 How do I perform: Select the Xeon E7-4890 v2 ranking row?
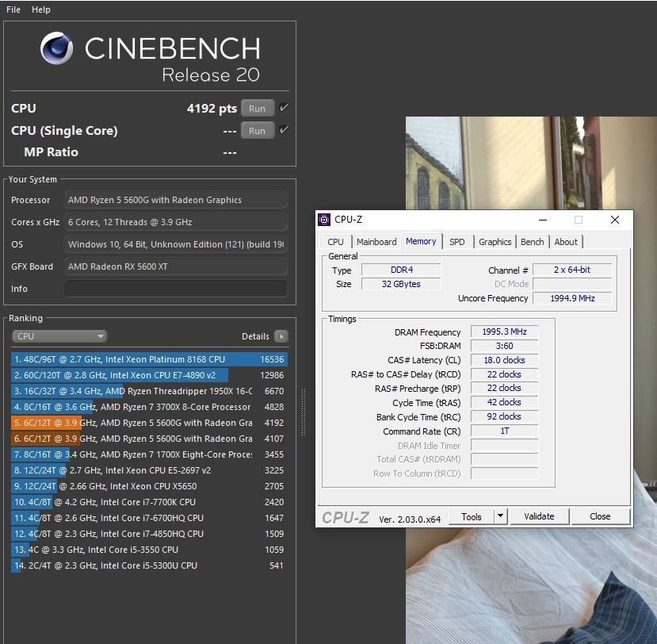point(149,375)
